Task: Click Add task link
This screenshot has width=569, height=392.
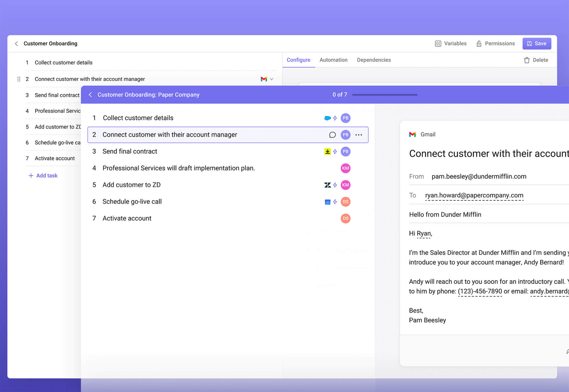Action: [x=43, y=175]
